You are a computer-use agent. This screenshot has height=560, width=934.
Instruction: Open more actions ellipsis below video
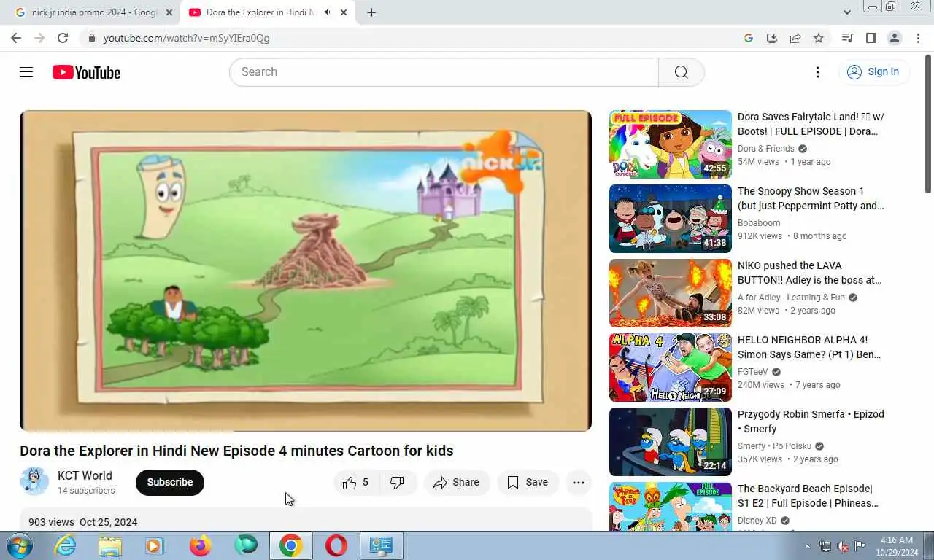[x=579, y=483]
